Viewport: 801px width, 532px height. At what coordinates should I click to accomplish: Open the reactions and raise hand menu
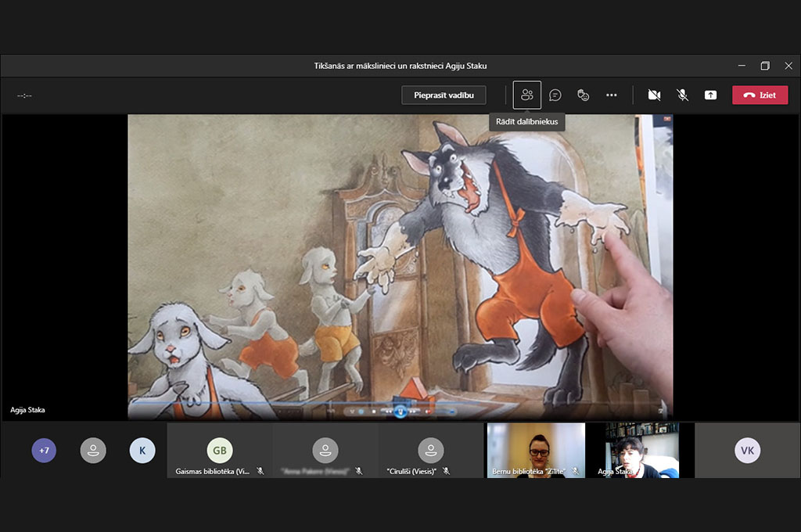pos(583,95)
